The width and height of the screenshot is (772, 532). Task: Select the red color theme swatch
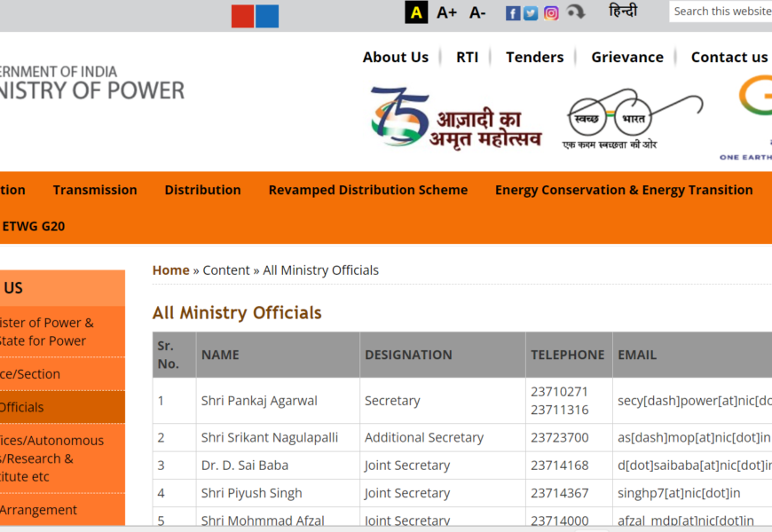pyautogui.click(x=242, y=16)
